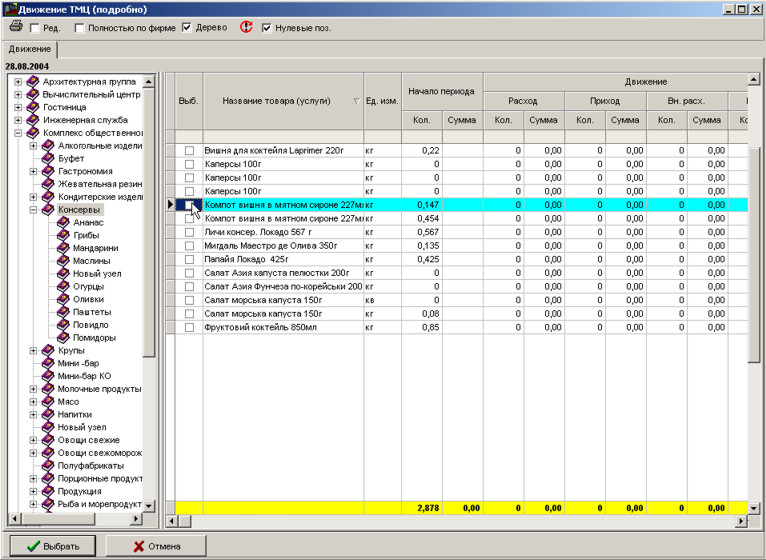Check the box for Личи консер. Локадо row
Image resolution: width=766 pixels, height=560 pixels.
coord(189,231)
